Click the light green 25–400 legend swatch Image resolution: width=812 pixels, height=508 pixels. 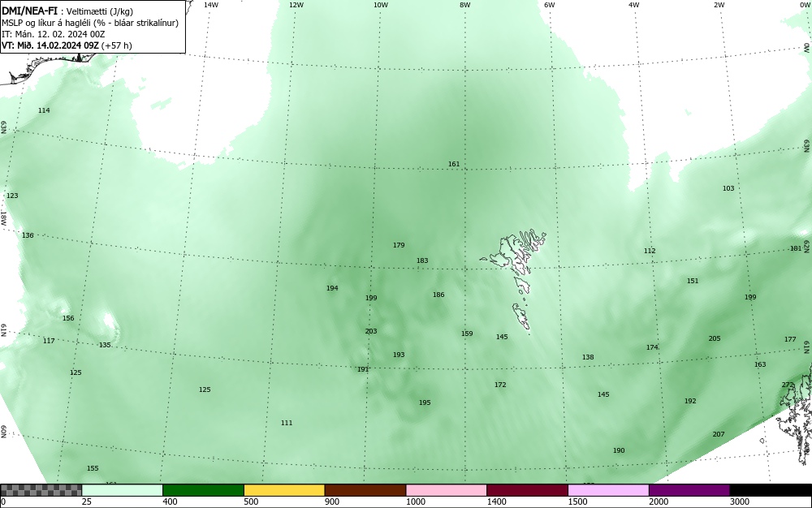pos(123,490)
